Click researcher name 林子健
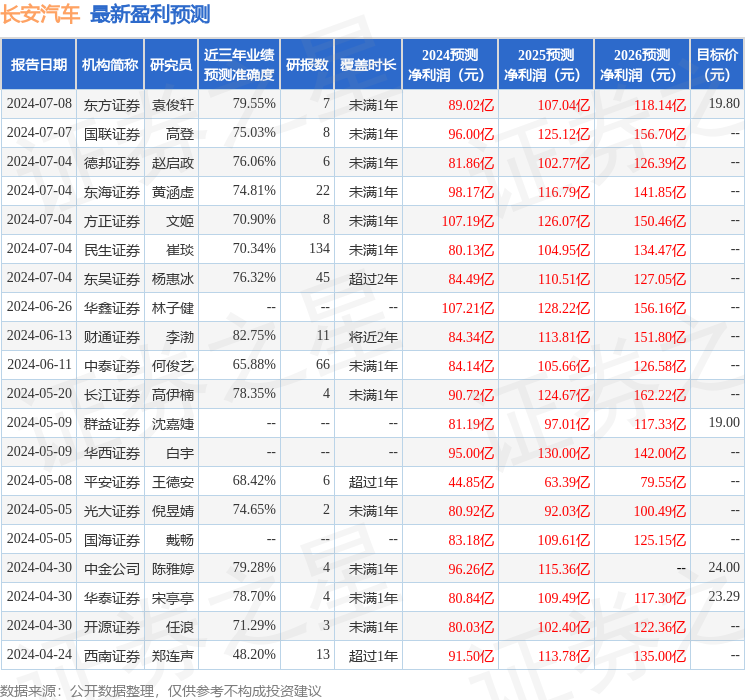745x700 pixels. coord(173,308)
